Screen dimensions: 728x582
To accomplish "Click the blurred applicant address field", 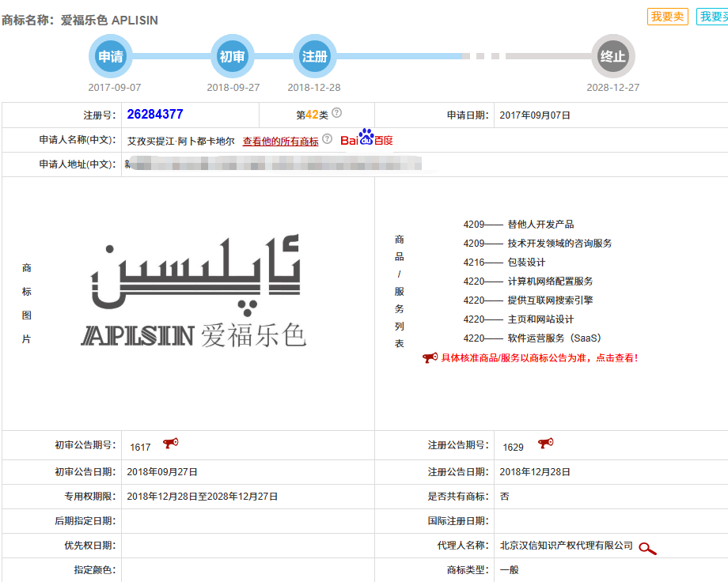I will 274,164.
